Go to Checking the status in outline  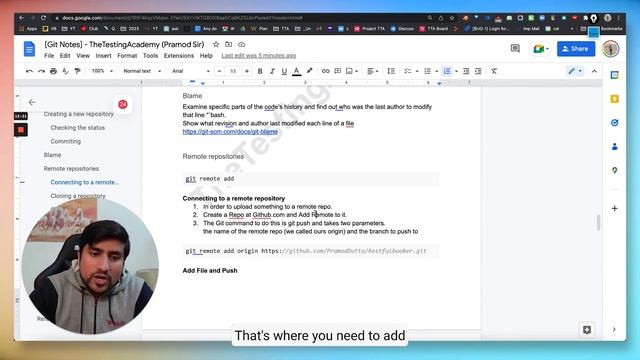coord(78,128)
